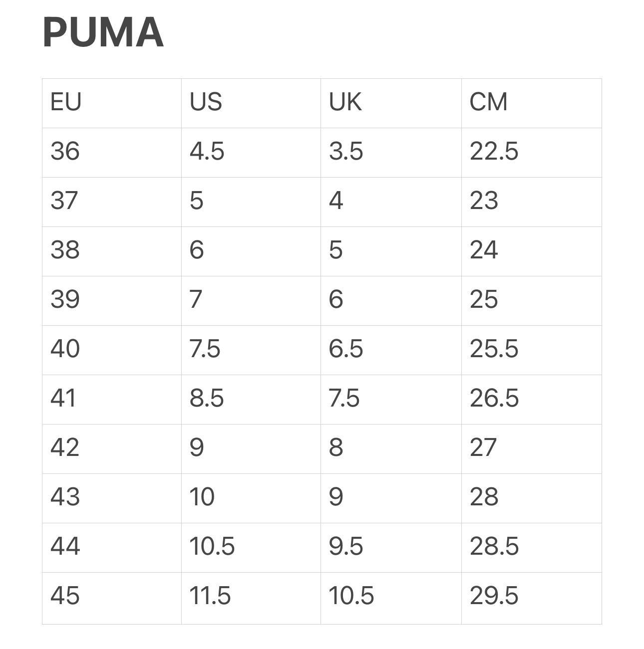Image resolution: width=644 pixels, height=649 pixels.
Task: Click the 27 CM cell
Action: pyautogui.click(x=483, y=447)
